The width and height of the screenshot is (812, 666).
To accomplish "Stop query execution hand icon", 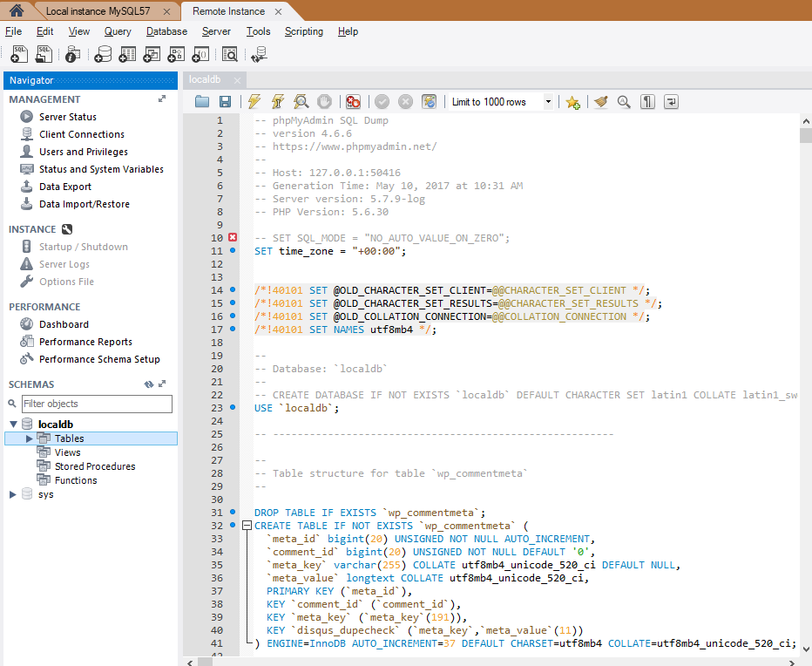I will (324, 102).
